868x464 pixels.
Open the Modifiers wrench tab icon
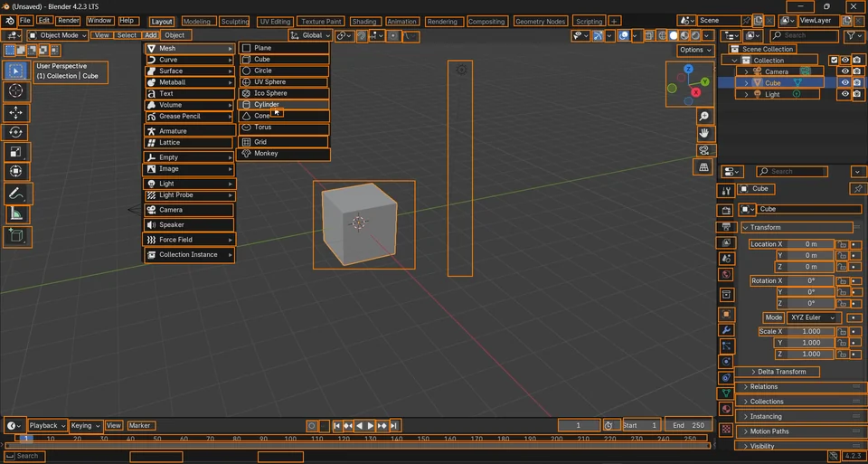726,330
